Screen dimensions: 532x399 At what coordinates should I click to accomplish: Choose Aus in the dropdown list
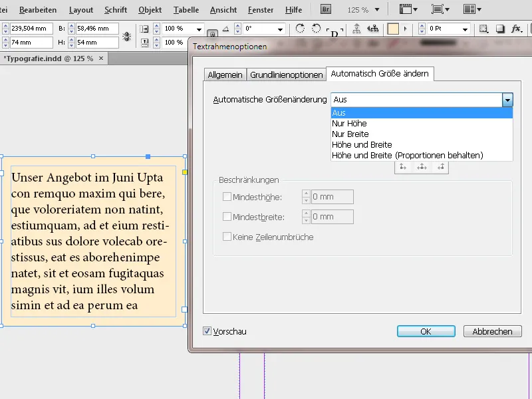tap(422, 112)
